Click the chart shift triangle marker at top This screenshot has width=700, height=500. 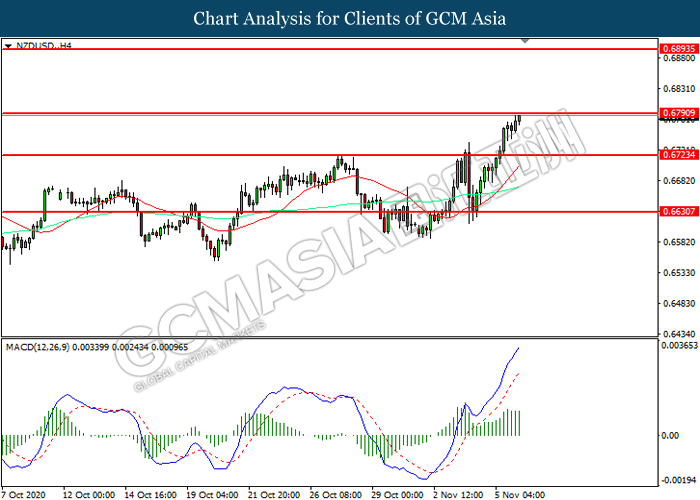coord(525,41)
